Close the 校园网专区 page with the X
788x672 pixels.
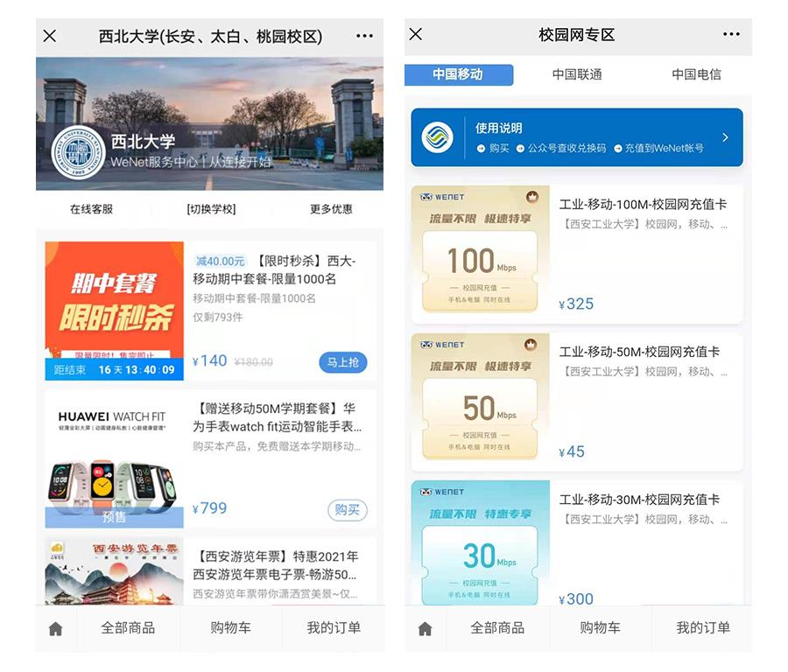[416, 34]
